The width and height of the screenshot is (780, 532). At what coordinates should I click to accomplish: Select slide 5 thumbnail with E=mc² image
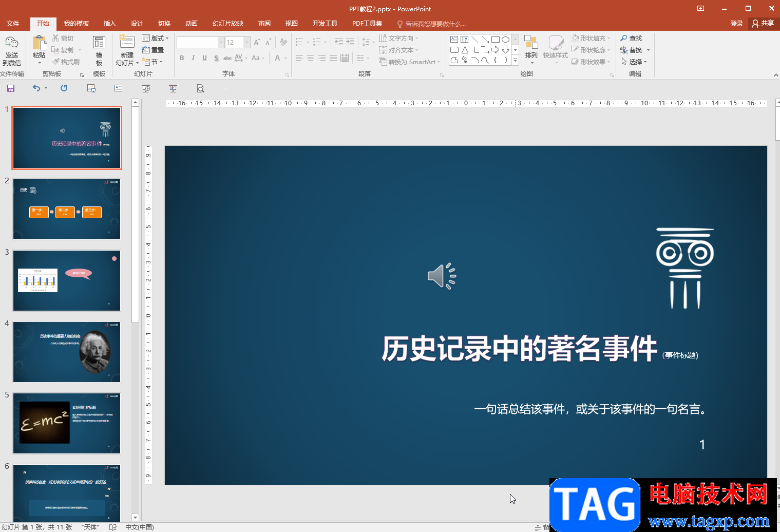[x=67, y=423]
